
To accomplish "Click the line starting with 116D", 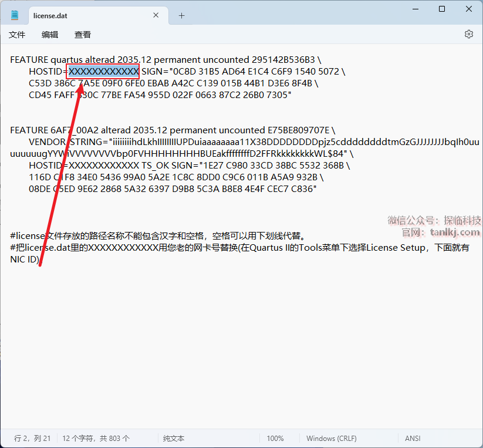I will coord(176,177).
